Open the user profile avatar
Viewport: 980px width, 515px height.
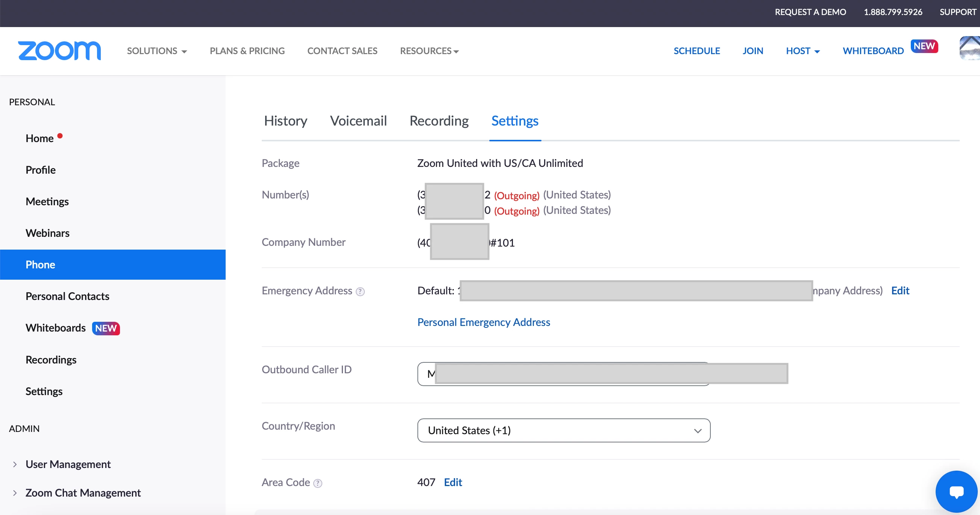point(969,48)
